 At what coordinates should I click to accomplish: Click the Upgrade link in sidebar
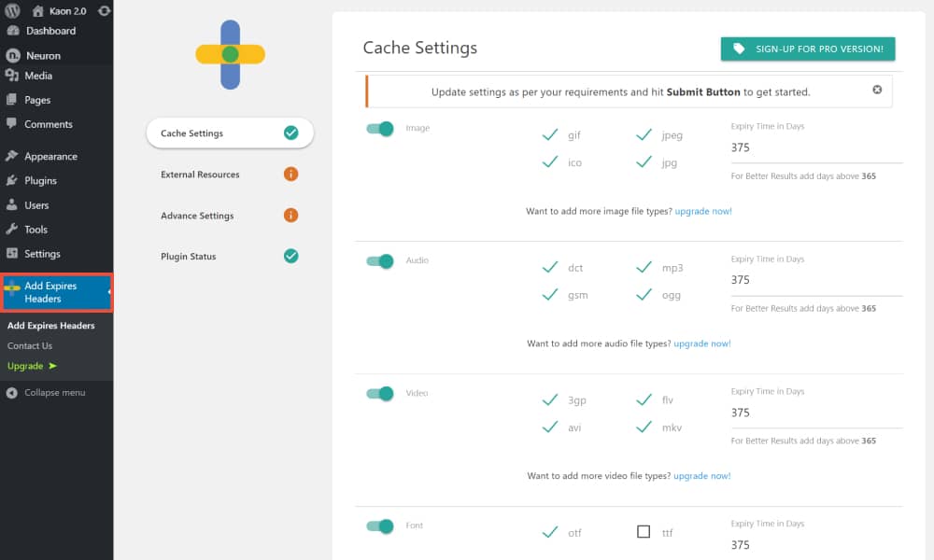point(25,366)
